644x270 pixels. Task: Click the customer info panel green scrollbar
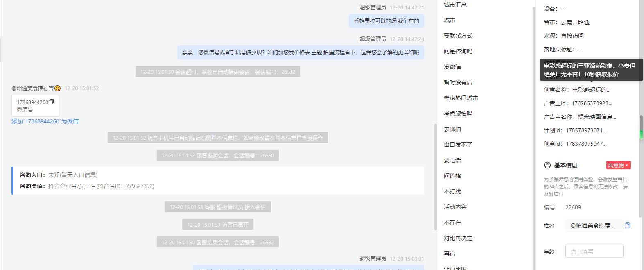[642, 128]
